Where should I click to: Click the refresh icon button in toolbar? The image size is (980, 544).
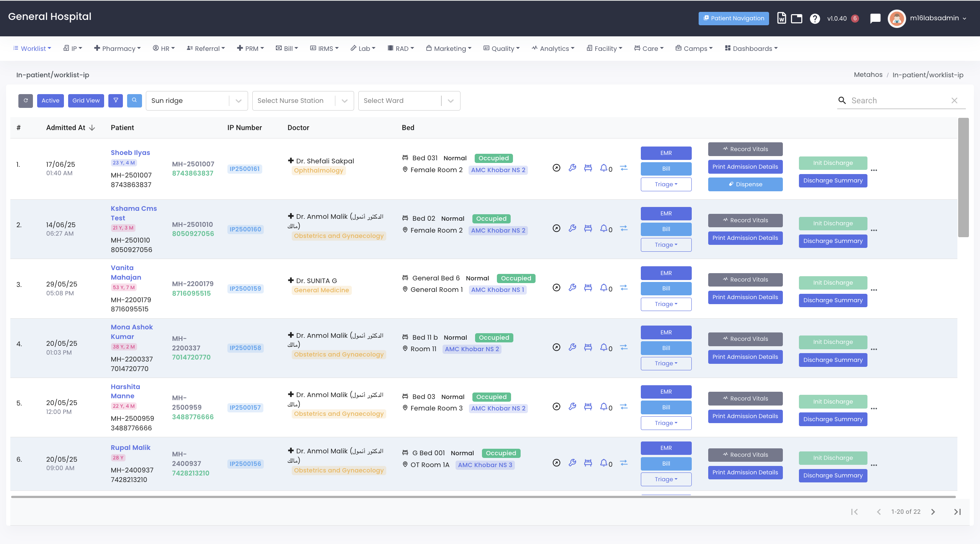coord(26,101)
